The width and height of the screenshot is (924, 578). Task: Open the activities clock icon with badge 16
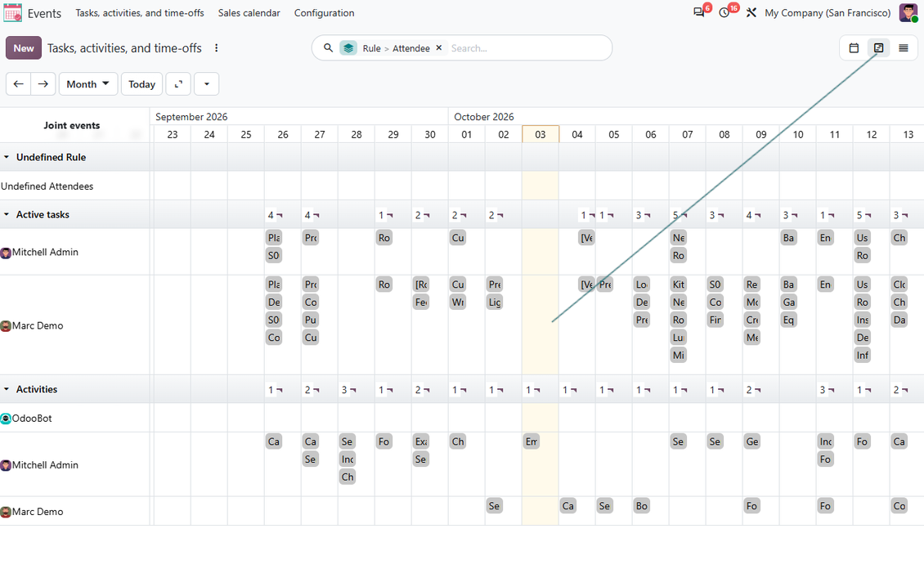tap(724, 12)
